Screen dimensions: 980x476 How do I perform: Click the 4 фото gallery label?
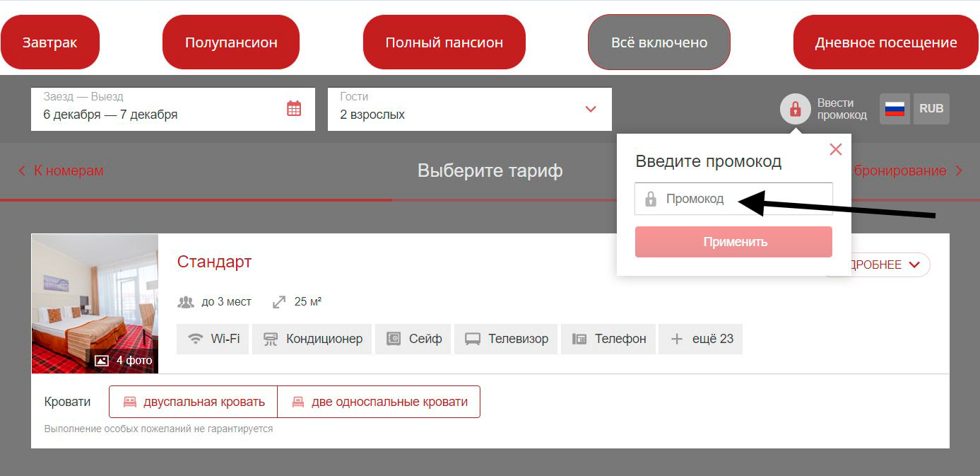pyautogui.click(x=124, y=361)
